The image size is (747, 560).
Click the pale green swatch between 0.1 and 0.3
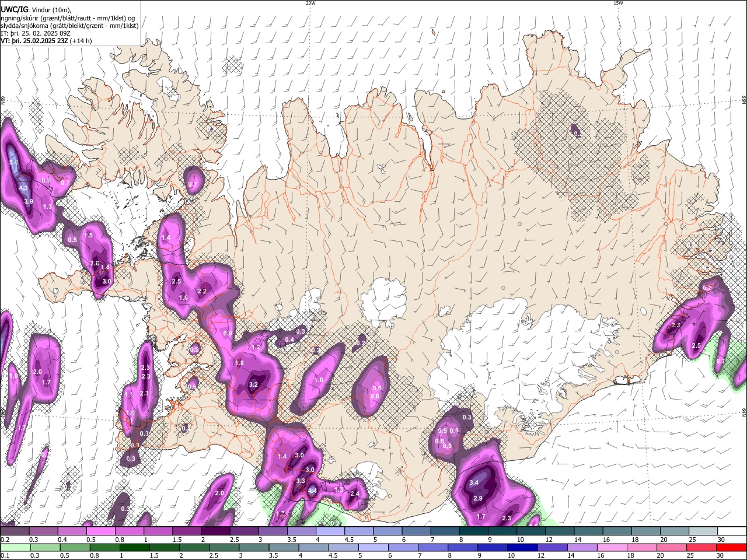click(15, 547)
